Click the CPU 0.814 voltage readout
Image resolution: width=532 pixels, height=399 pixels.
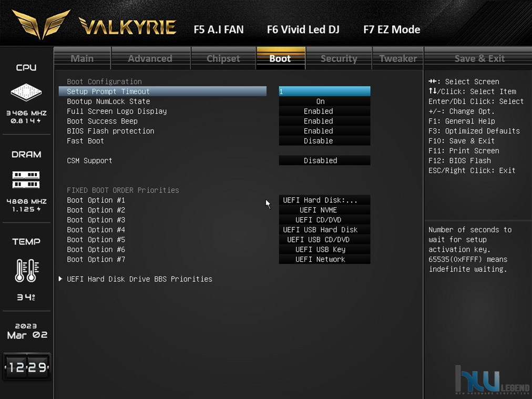coord(26,121)
